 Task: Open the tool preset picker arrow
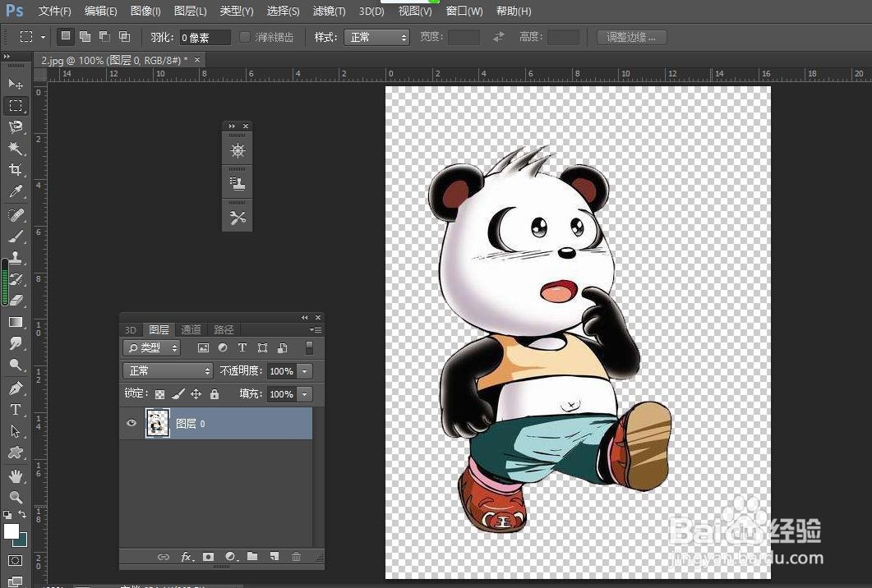tap(43, 37)
